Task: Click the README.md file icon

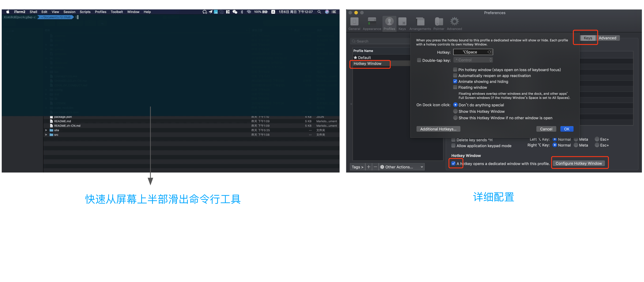Action: click(x=51, y=121)
